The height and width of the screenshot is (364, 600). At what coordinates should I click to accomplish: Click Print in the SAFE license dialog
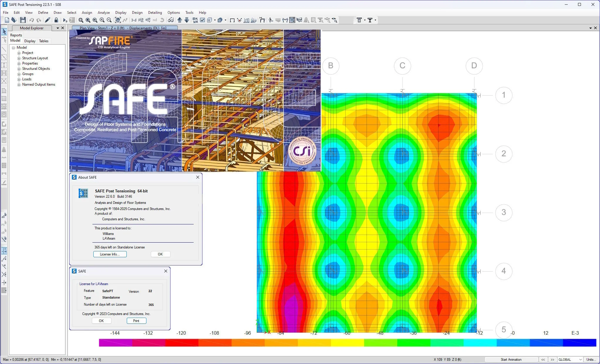click(x=136, y=321)
